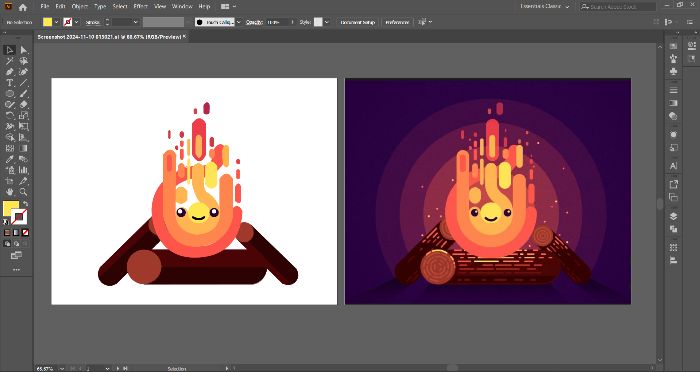The image size is (700, 372).
Task: Swap fill and stroke colors
Action: (x=25, y=204)
